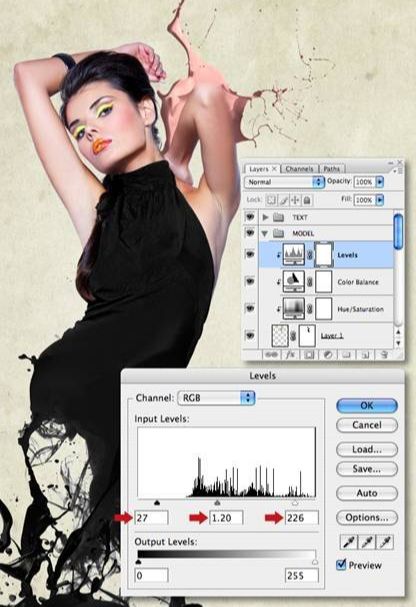Click the Auto button

pos(367,493)
